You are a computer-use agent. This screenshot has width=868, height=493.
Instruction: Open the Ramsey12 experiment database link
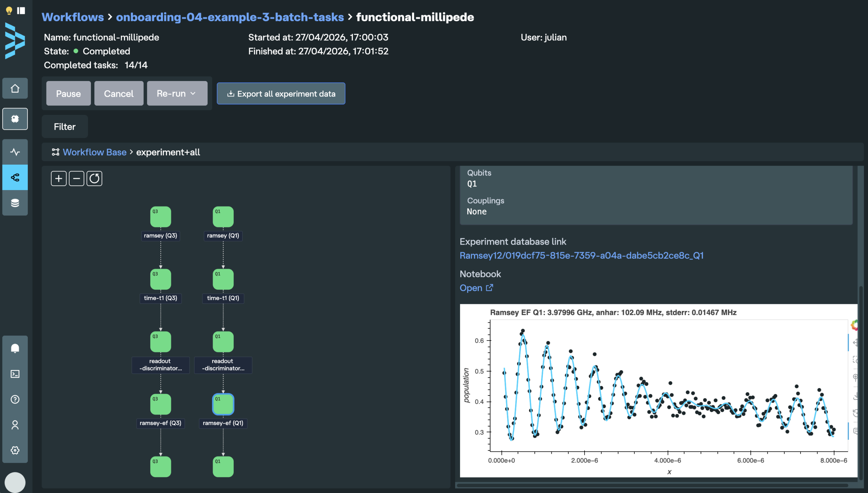click(581, 255)
